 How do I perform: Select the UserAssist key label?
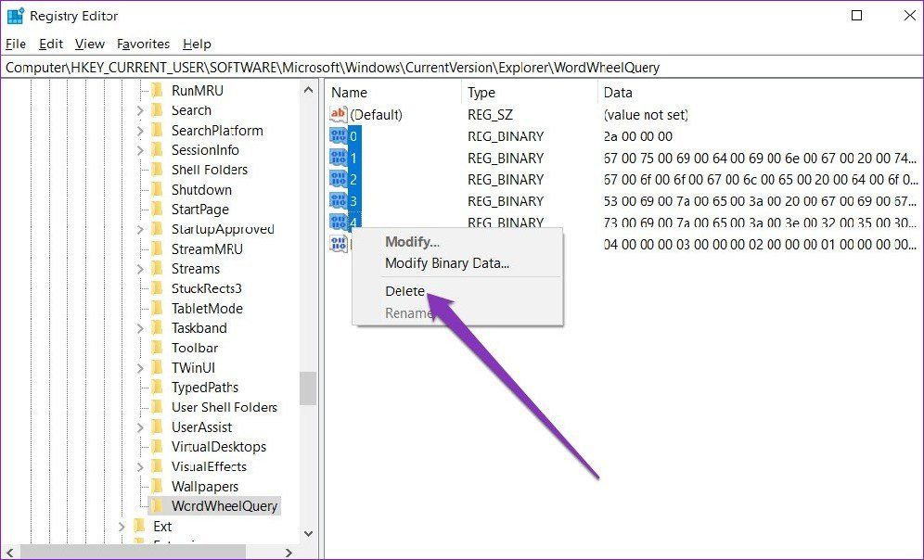coord(201,426)
